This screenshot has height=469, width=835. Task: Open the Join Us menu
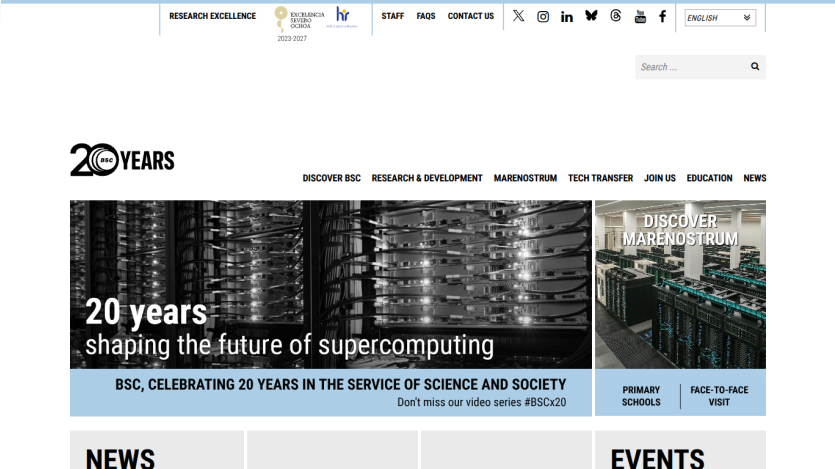[x=660, y=178]
